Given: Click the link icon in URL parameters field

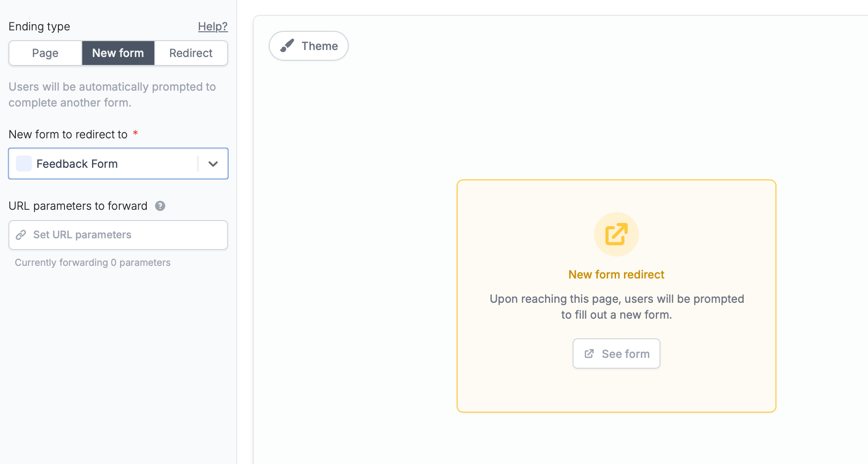Looking at the screenshot, I should click(21, 235).
